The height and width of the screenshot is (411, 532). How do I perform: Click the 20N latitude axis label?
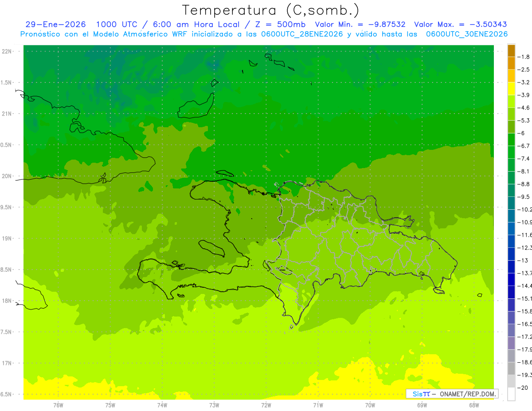pos(7,176)
